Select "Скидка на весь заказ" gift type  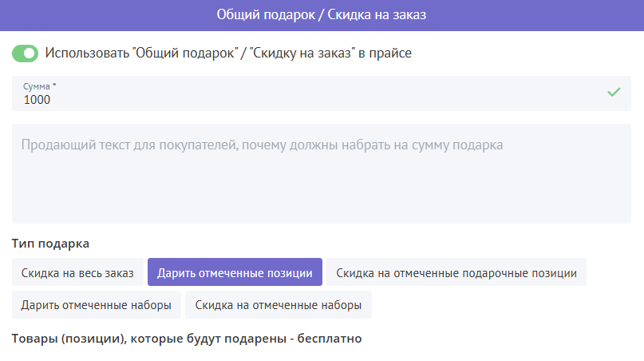coord(77,272)
